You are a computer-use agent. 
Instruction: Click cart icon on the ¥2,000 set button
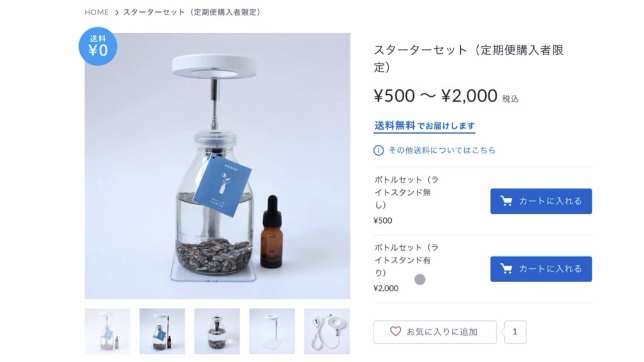click(x=506, y=268)
